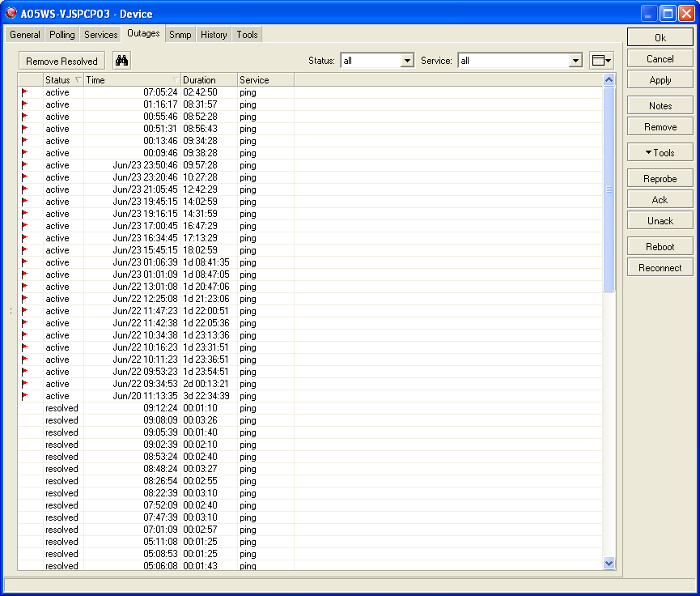Click red flag of Jun/22 10:34:38 outage
This screenshot has width=700, height=596.
point(24,335)
